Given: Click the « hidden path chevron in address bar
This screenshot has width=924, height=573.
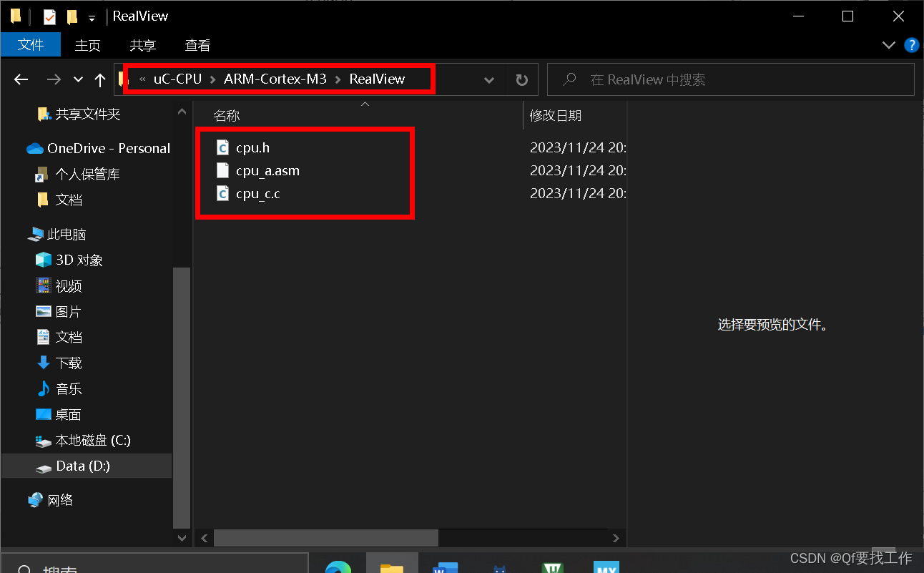Looking at the screenshot, I should pyautogui.click(x=142, y=79).
